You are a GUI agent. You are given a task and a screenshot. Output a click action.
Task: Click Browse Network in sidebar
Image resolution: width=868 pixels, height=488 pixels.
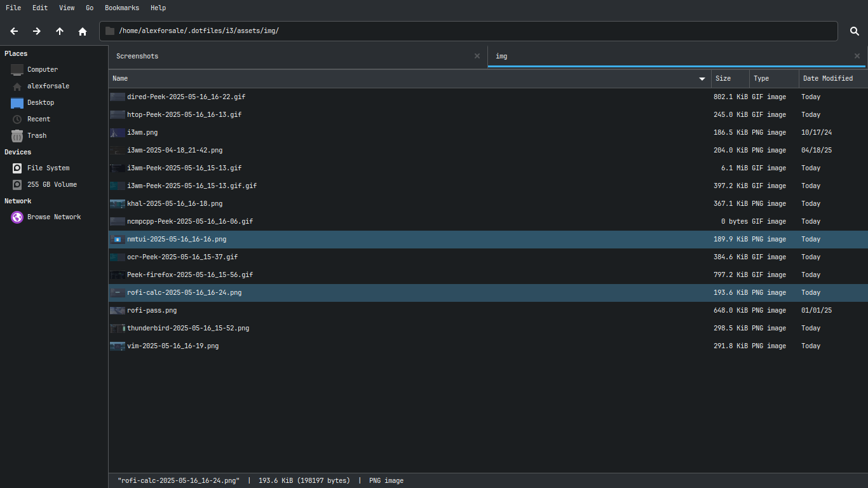(x=54, y=217)
